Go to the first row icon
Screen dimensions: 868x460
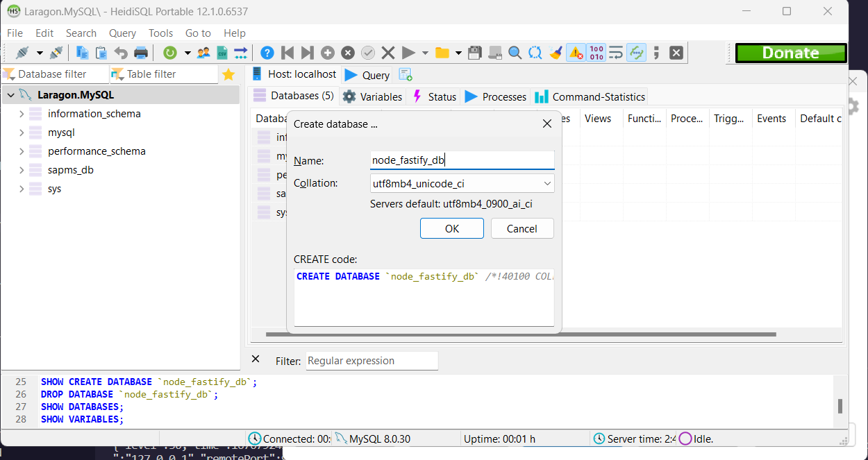click(x=287, y=53)
